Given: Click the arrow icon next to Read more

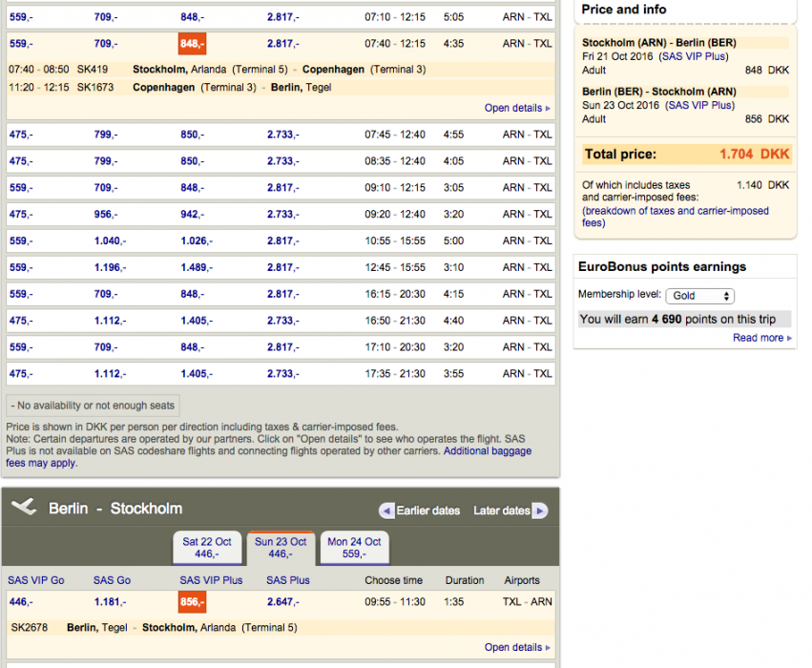Looking at the screenshot, I should pos(789,338).
